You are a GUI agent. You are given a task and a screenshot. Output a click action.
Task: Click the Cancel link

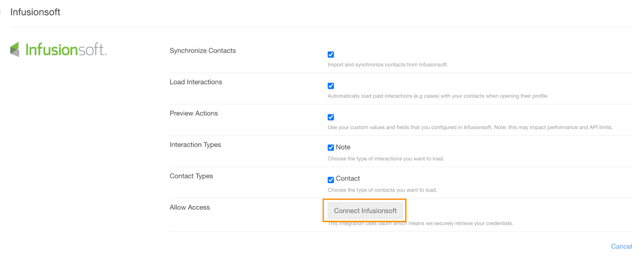[x=621, y=246]
